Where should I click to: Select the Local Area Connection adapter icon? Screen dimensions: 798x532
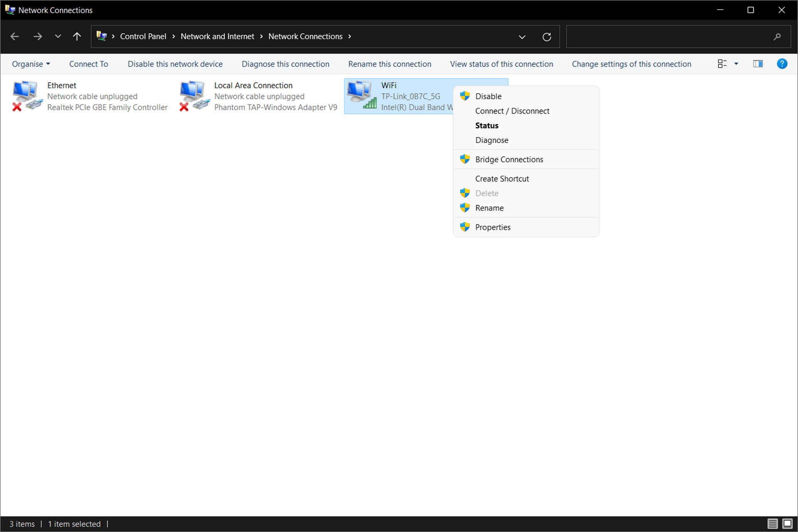(195, 96)
